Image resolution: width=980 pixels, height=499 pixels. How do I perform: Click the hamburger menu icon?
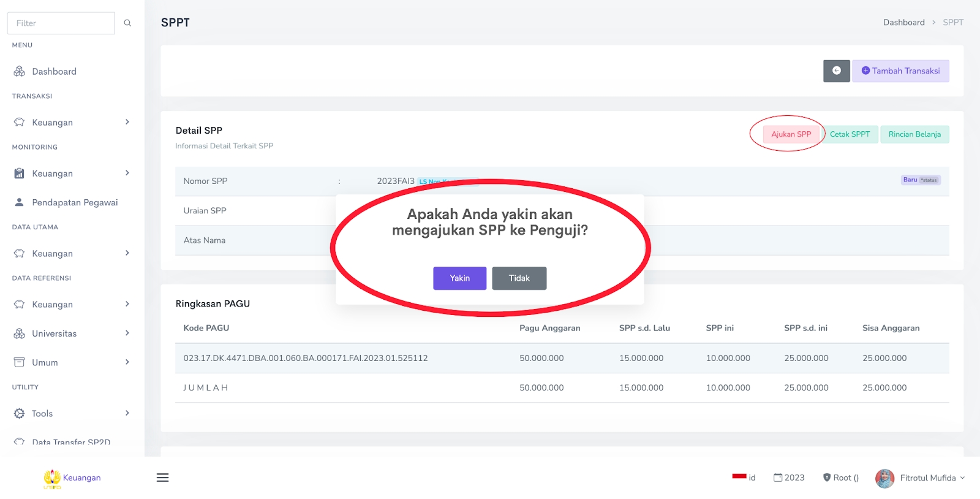[x=162, y=478]
